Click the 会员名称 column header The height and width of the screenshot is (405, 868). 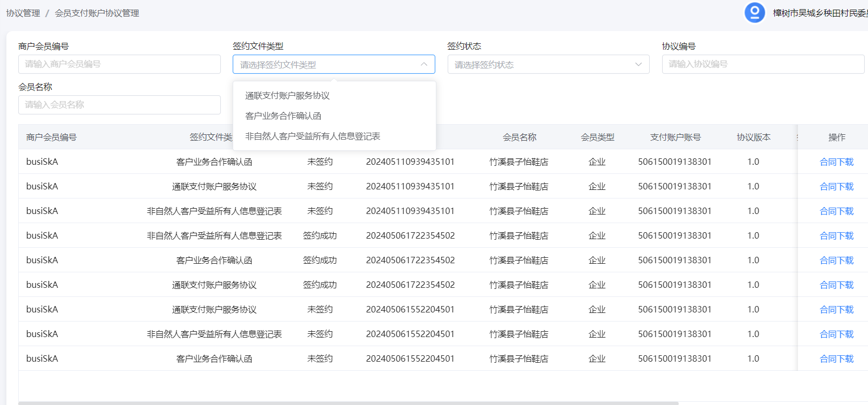[519, 137]
